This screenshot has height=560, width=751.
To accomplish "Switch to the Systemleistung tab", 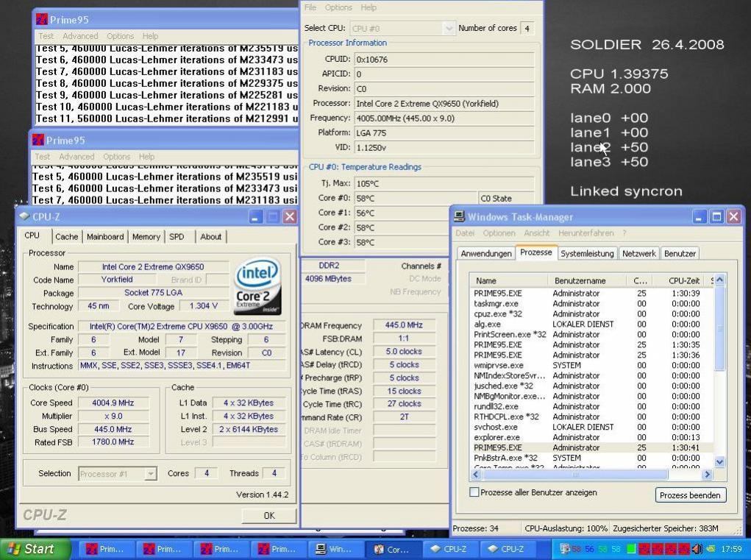I will click(x=587, y=253).
